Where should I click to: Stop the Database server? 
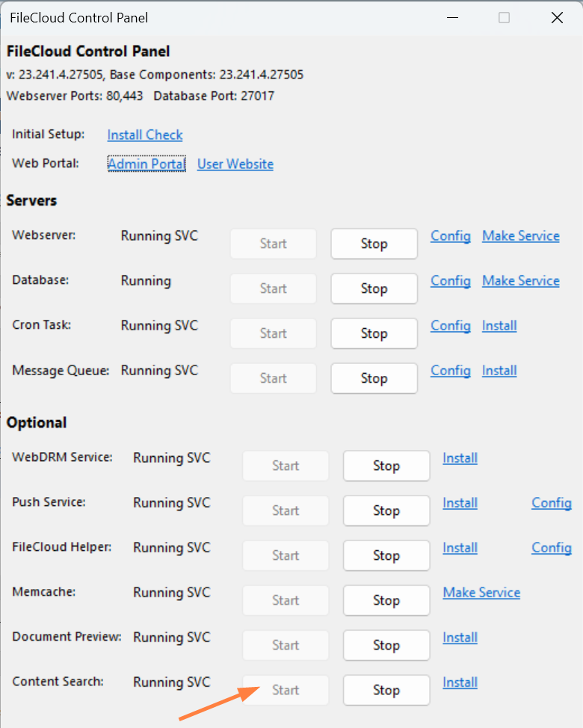click(x=374, y=289)
